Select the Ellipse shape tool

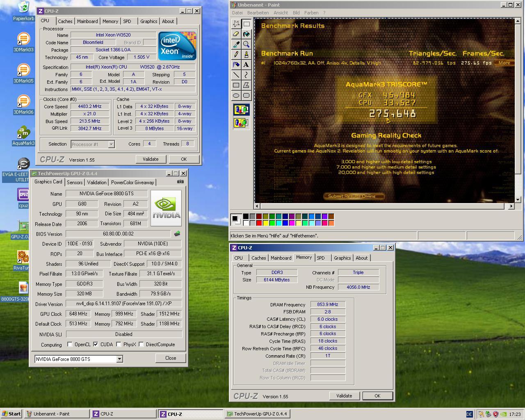tap(236, 95)
